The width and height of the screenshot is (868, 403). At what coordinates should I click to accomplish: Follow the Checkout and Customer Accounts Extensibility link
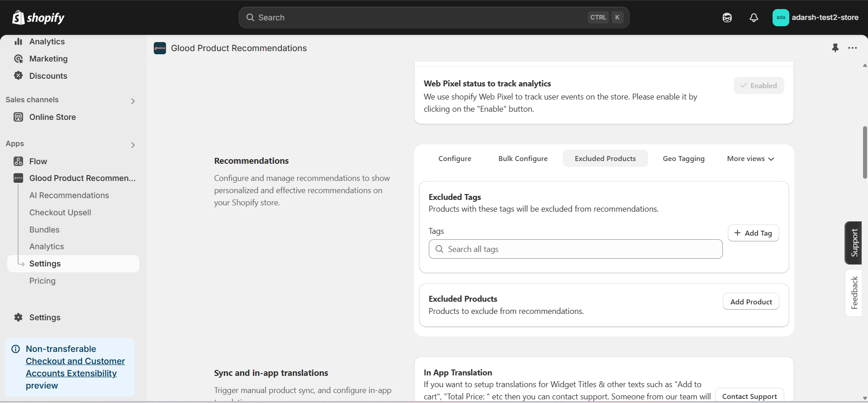click(76, 367)
